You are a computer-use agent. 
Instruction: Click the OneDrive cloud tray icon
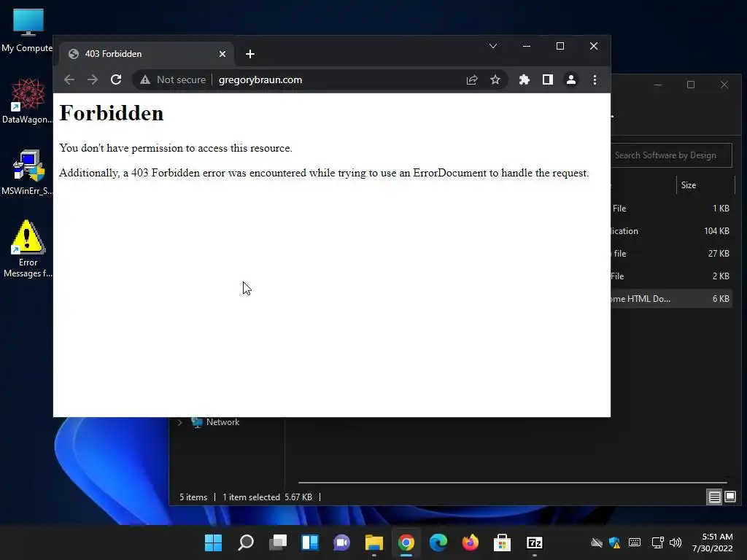coord(597,542)
